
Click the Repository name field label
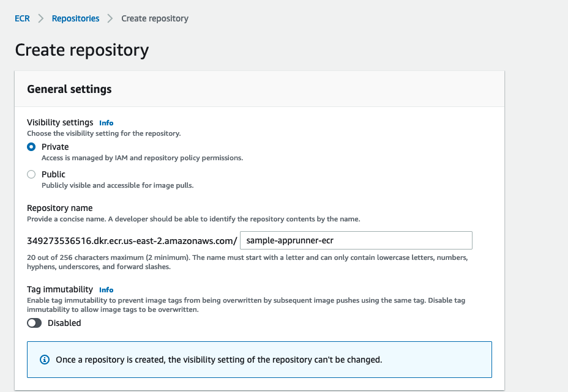pyautogui.click(x=60, y=208)
